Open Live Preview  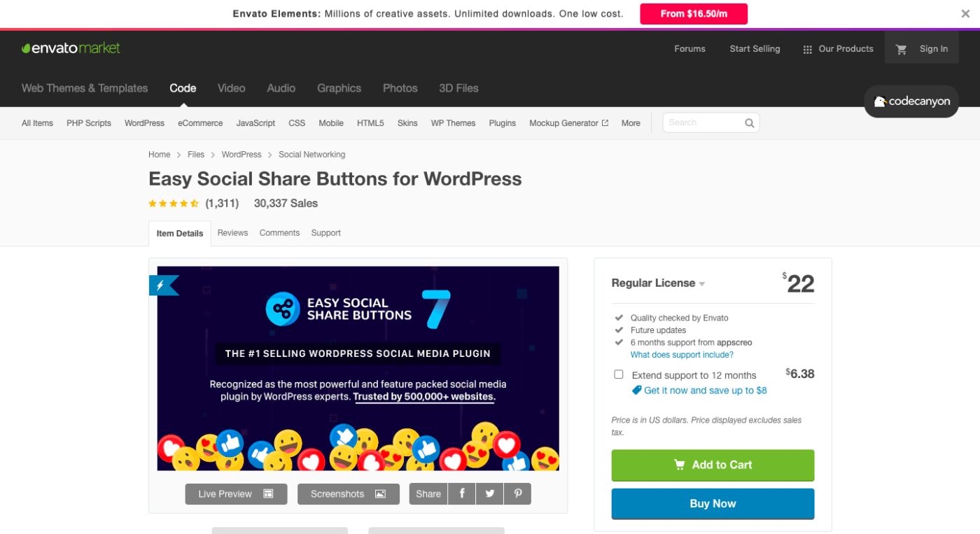click(236, 493)
